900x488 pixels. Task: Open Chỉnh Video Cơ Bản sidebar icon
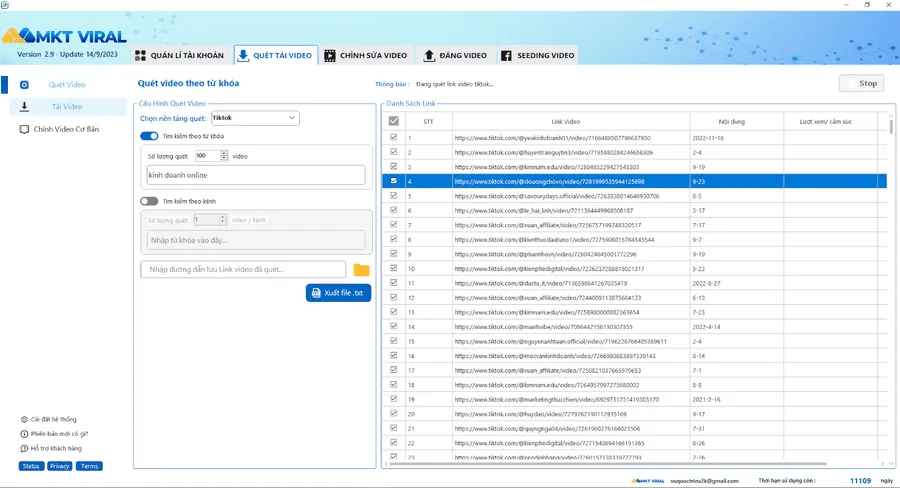24,129
